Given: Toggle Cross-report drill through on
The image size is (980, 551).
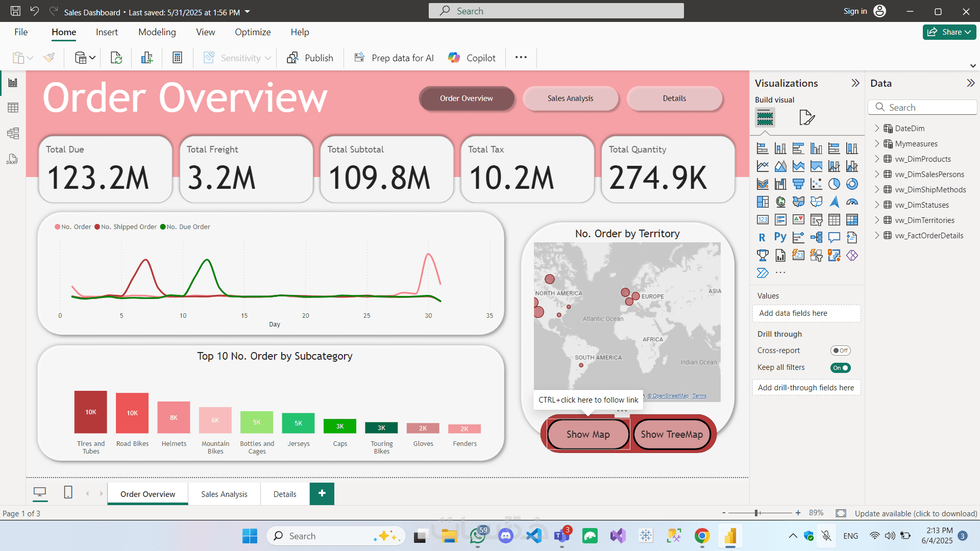Looking at the screenshot, I should (840, 350).
